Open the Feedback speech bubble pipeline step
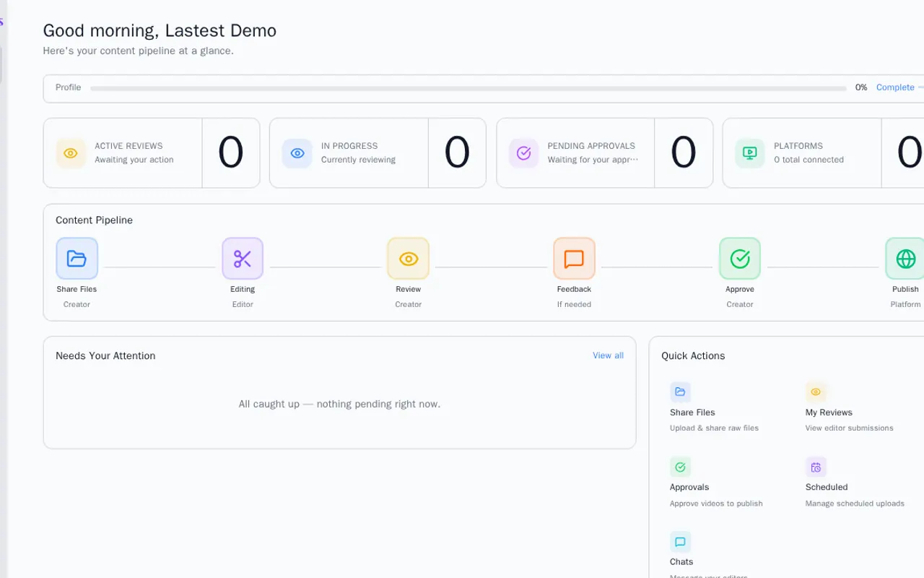The width and height of the screenshot is (924, 578). [x=575, y=259]
